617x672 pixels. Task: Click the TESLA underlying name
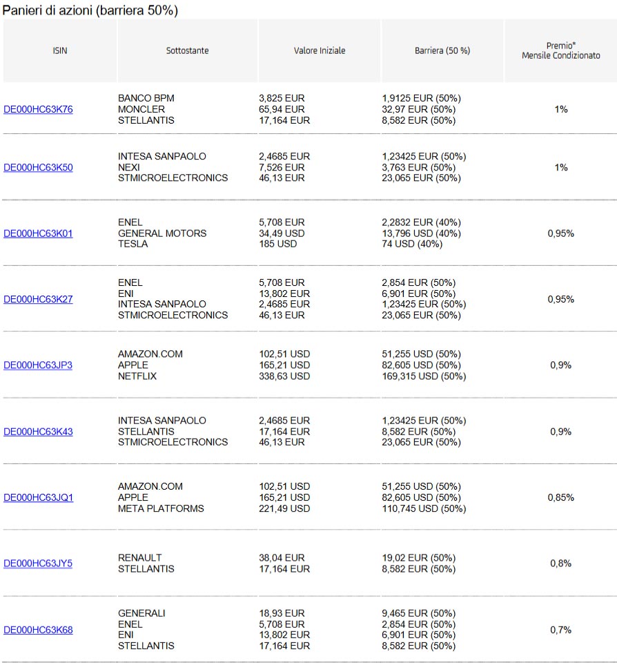tap(133, 244)
